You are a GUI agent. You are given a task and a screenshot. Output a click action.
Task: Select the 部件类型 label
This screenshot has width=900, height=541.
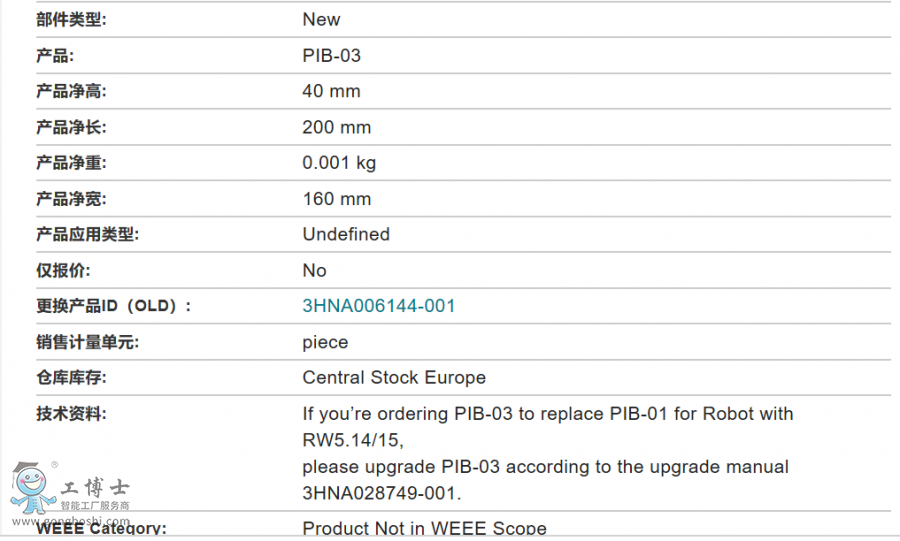[x=71, y=20]
